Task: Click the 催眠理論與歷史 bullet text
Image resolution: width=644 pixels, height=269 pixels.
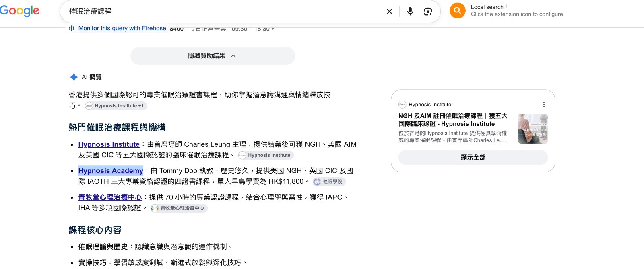Action: 103,247
